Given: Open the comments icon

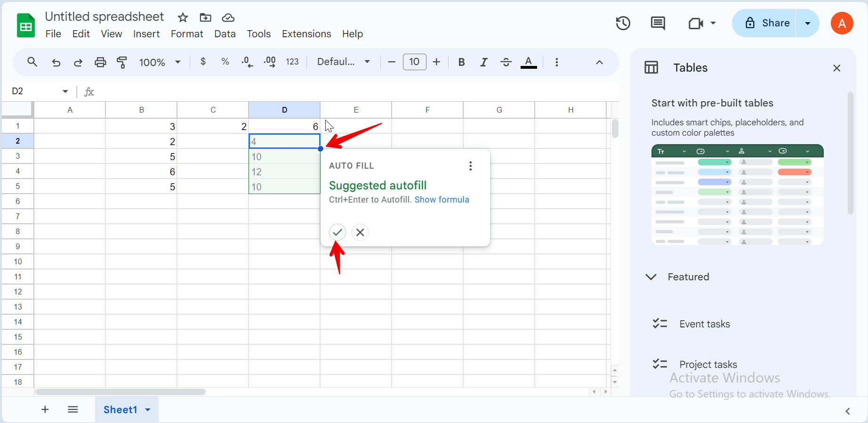Looking at the screenshot, I should click(658, 23).
